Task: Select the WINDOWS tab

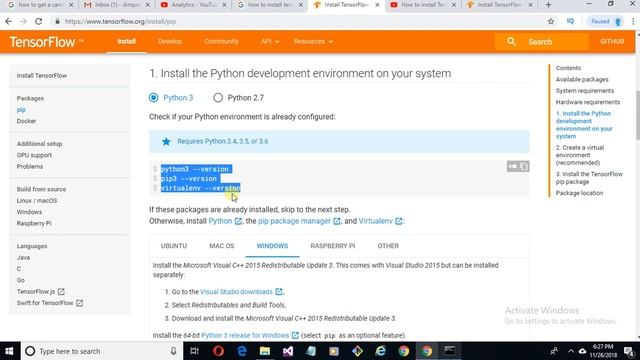Action: 272,246
